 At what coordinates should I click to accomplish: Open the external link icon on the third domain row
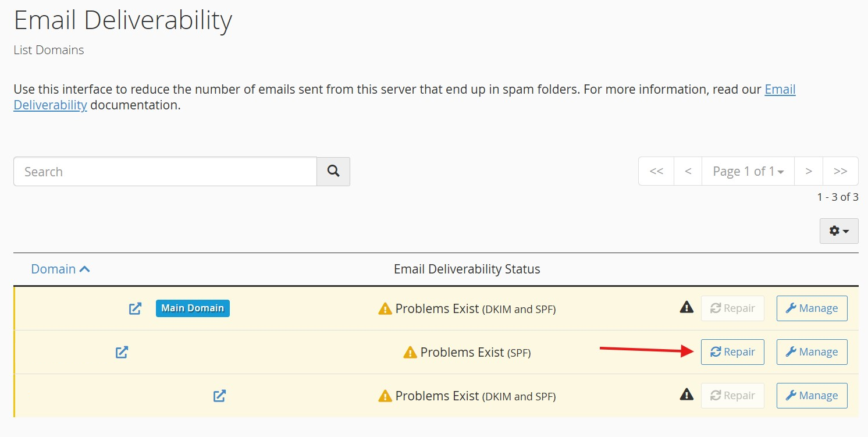tap(219, 396)
